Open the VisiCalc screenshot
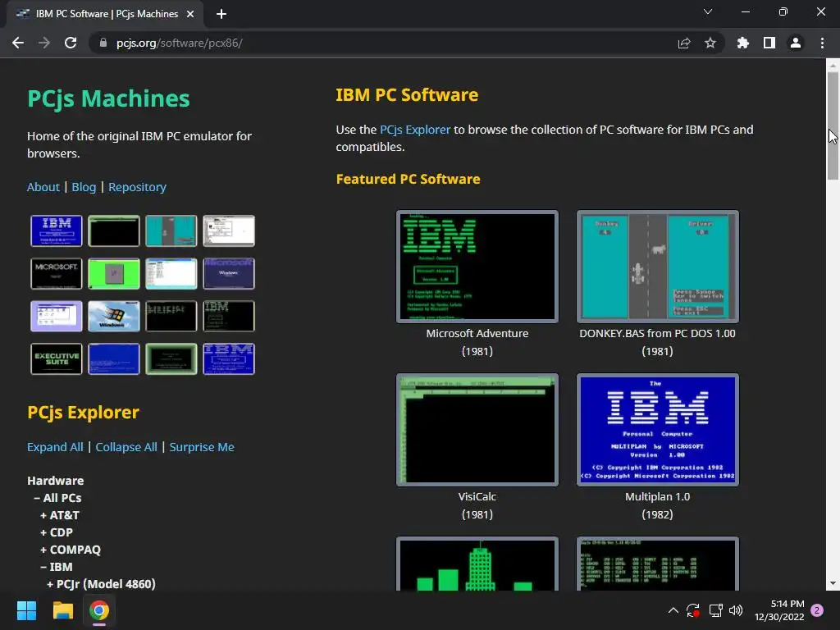The width and height of the screenshot is (840, 630). pos(477,430)
